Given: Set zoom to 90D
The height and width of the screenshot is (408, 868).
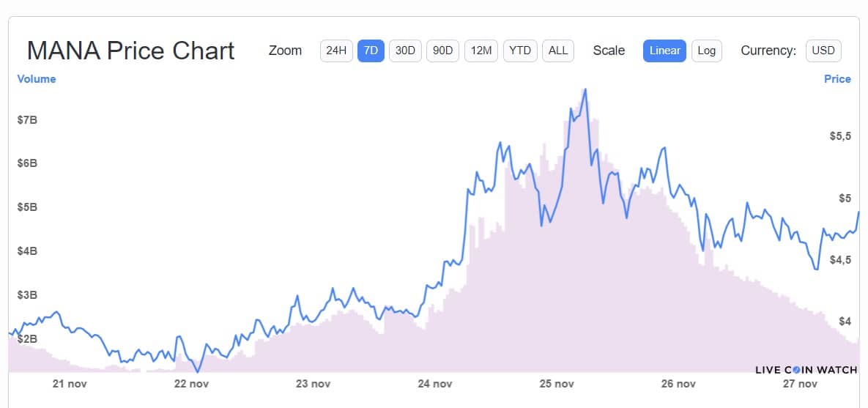Looking at the screenshot, I should tap(442, 51).
